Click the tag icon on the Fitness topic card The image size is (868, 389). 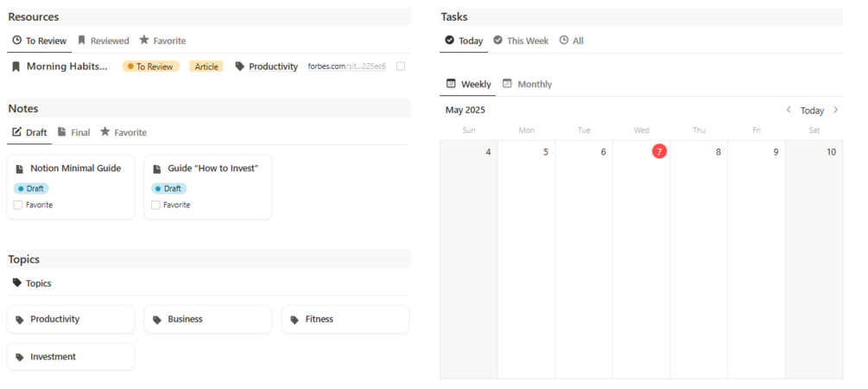[295, 320]
